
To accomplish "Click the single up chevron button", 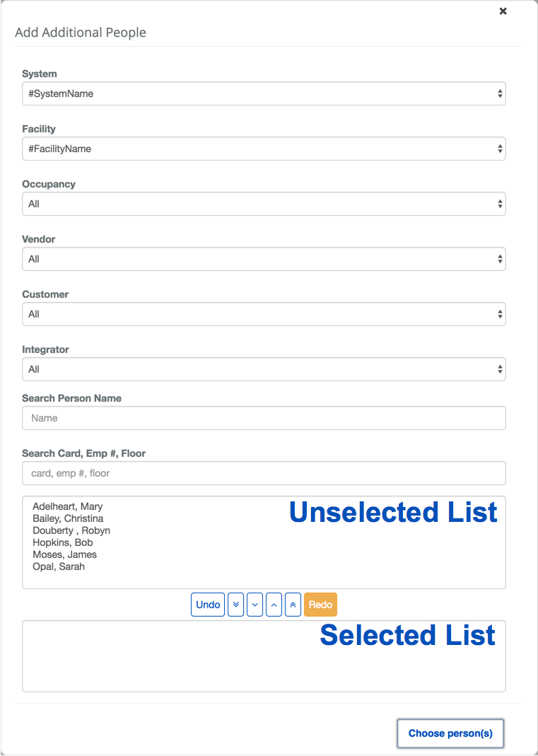I will click(274, 605).
